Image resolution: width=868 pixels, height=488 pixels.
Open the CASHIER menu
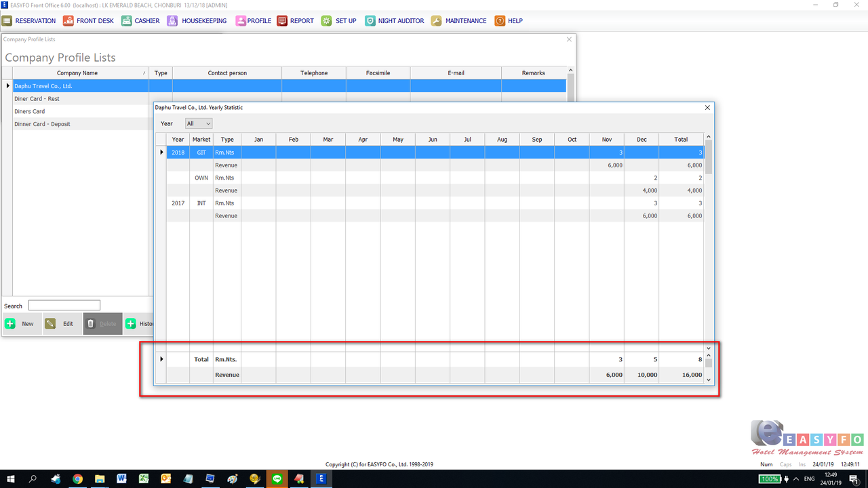pyautogui.click(x=141, y=21)
